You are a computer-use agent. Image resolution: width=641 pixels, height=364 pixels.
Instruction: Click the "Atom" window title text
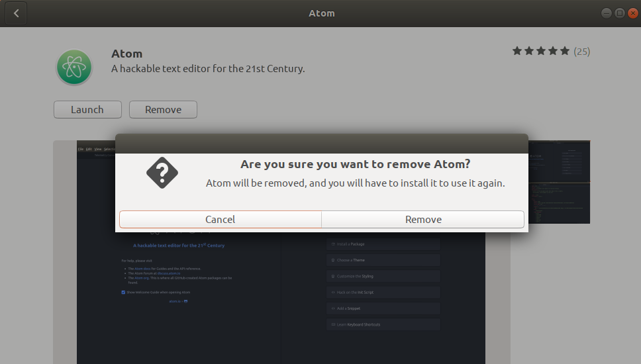pyautogui.click(x=322, y=13)
